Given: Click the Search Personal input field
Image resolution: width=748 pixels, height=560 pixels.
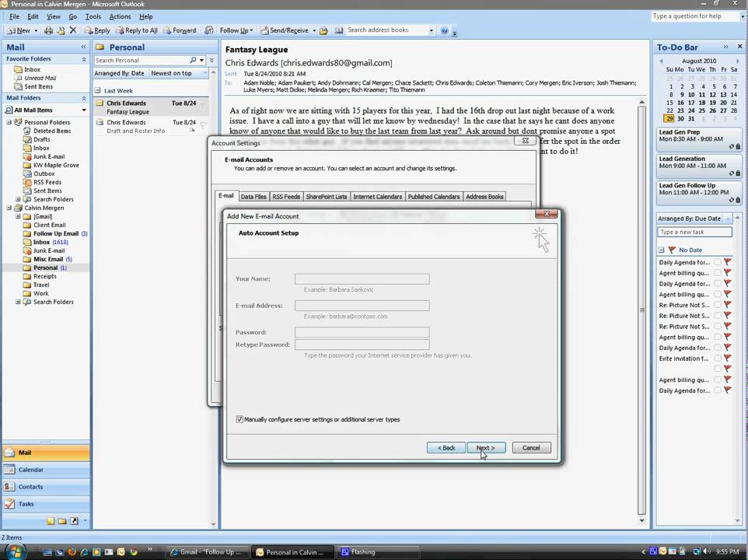Looking at the screenshot, I should tap(141, 60).
